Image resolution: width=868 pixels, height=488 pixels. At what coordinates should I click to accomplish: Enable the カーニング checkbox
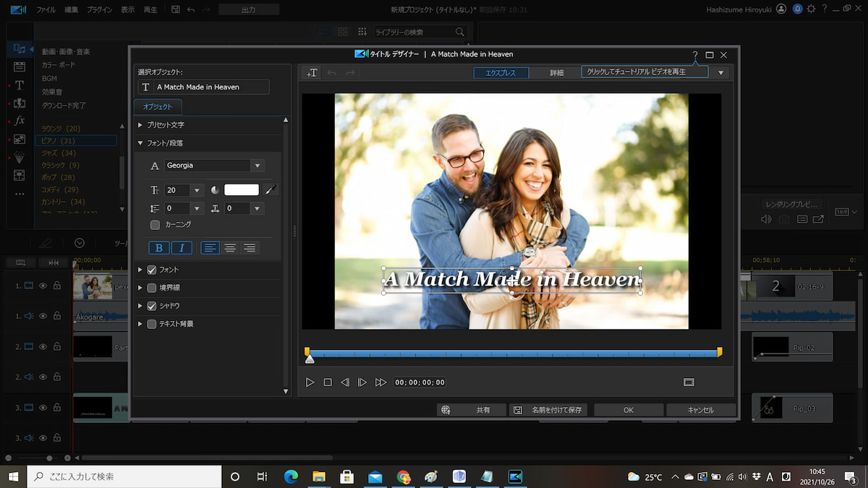[155, 225]
